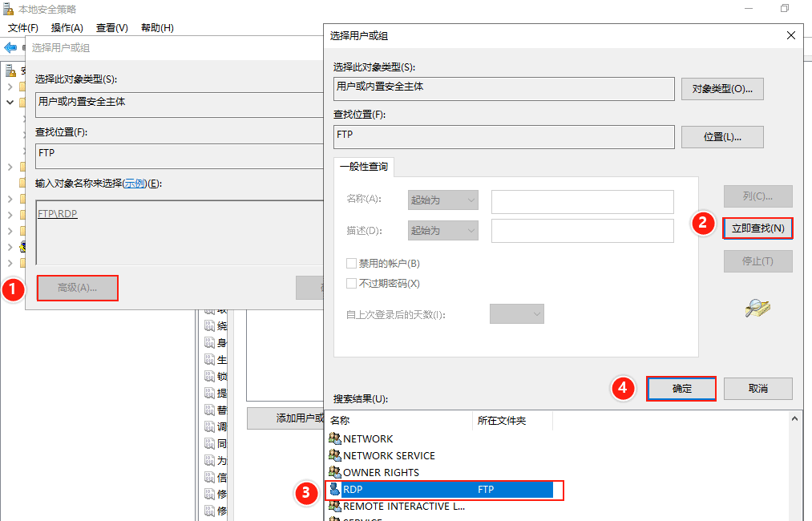Click the object names entry box with FTP\RDP
Image resolution: width=812 pixels, height=521 pixels.
[180, 232]
